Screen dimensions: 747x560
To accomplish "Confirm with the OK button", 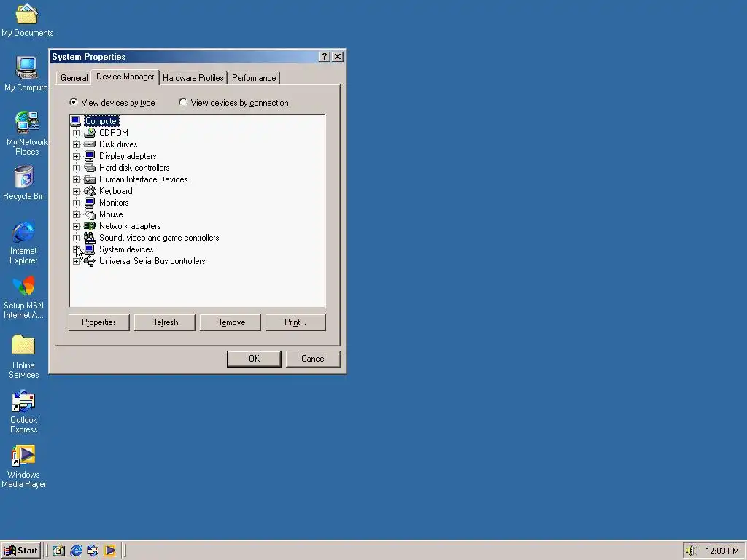I will click(x=254, y=359).
